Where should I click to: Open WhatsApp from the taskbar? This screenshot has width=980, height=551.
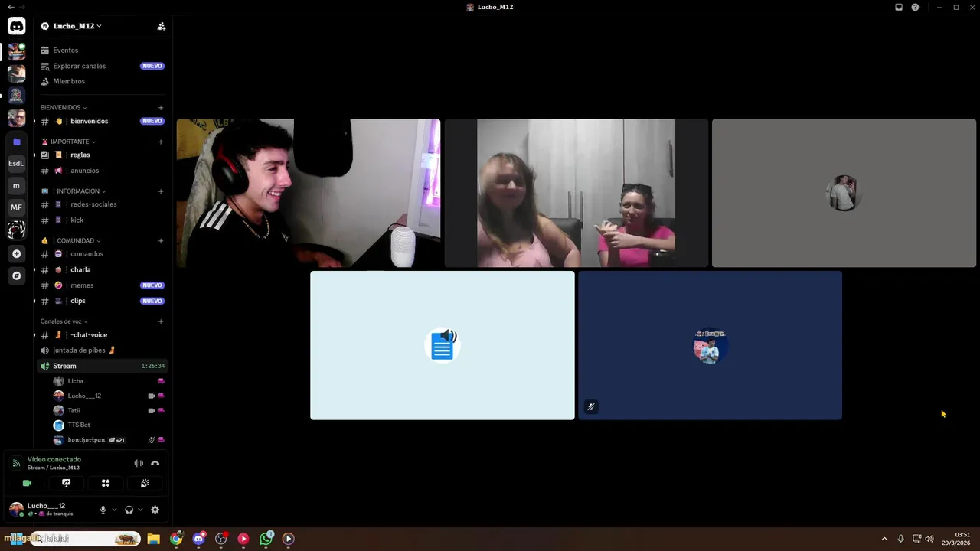266,539
